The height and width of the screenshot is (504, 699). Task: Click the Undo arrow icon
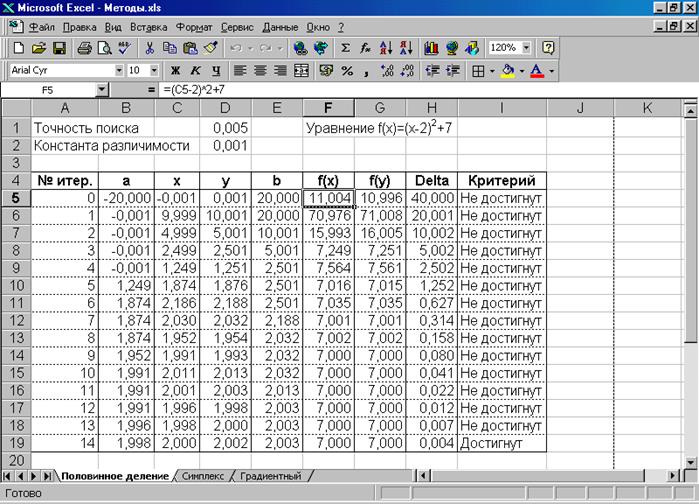(x=236, y=48)
